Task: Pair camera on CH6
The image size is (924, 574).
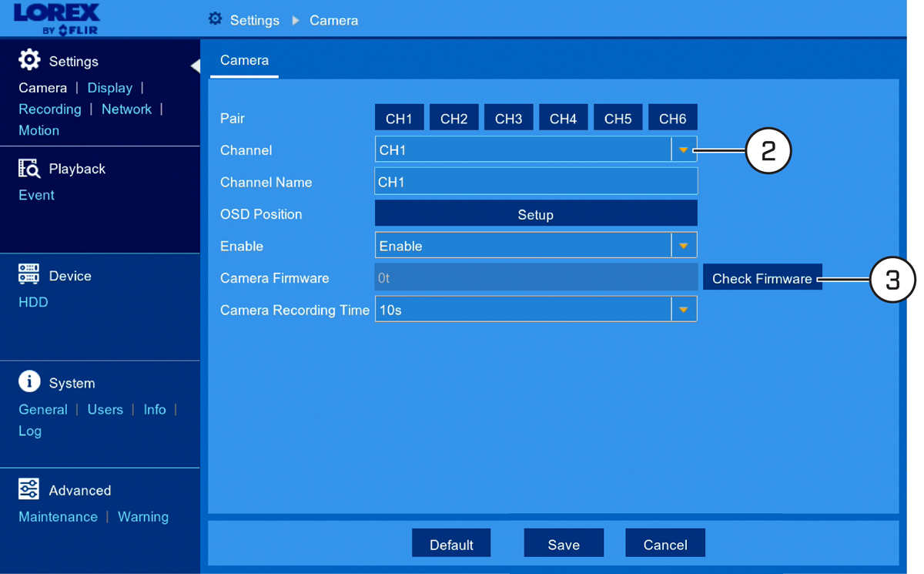Action: click(672, 118)
